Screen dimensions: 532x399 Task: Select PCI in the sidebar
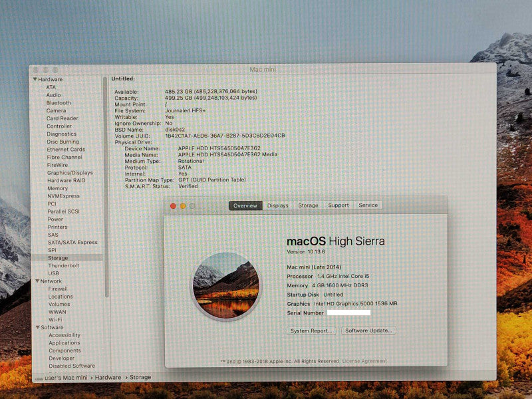pyautogui.click(x=52, y=204)
